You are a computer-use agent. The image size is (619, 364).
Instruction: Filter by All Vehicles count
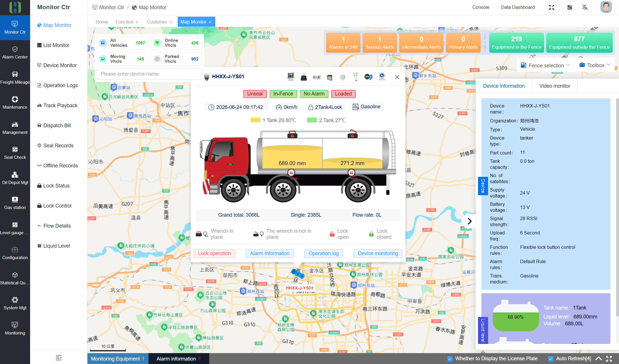[x=122, y=43]
